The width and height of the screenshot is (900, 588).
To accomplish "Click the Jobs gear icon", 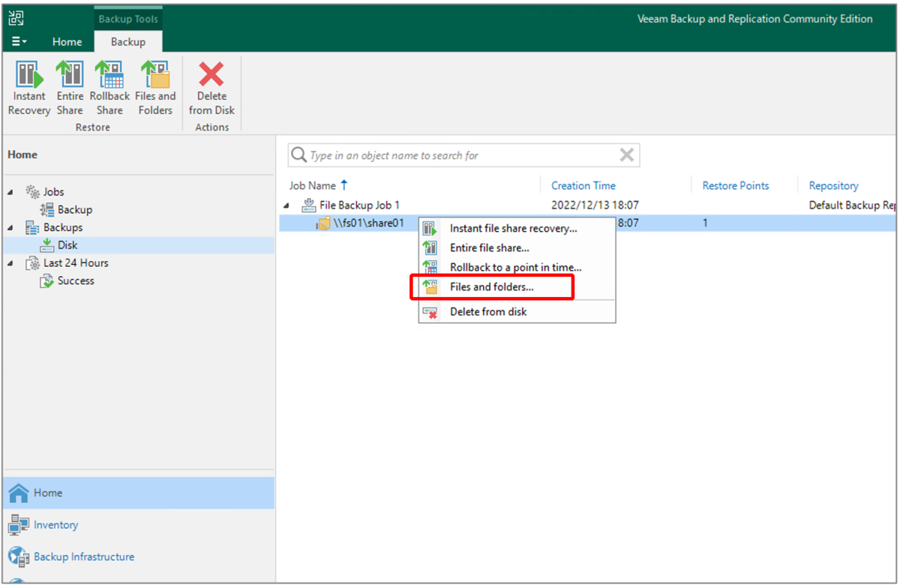I will coord(33,192).
